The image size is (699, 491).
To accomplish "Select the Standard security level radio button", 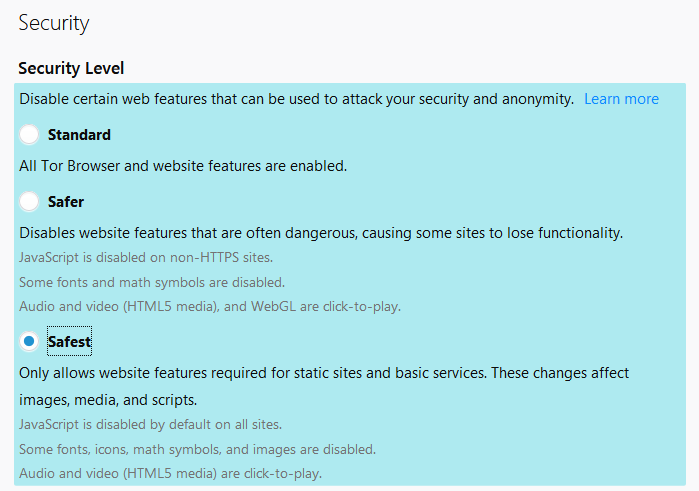I will point(29,134).
